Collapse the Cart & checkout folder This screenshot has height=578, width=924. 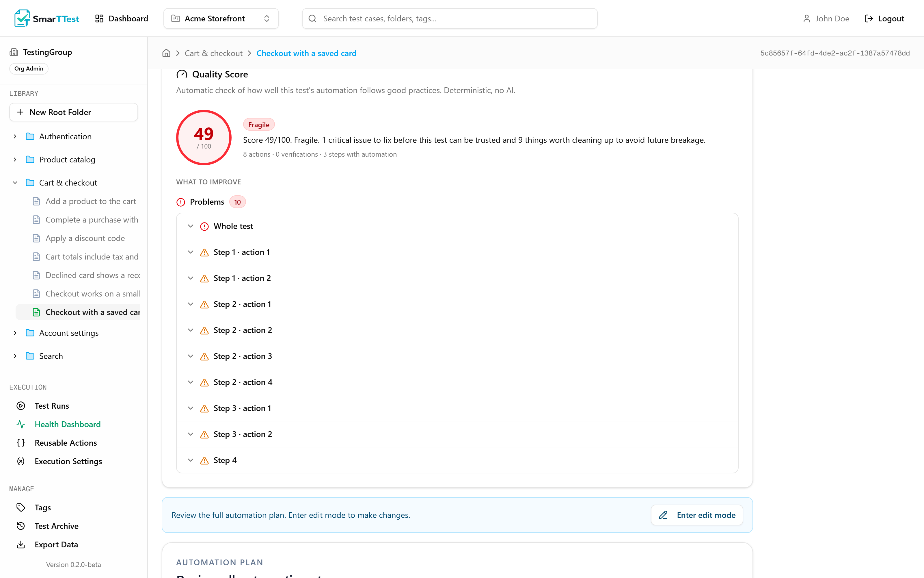click(15, 183)
